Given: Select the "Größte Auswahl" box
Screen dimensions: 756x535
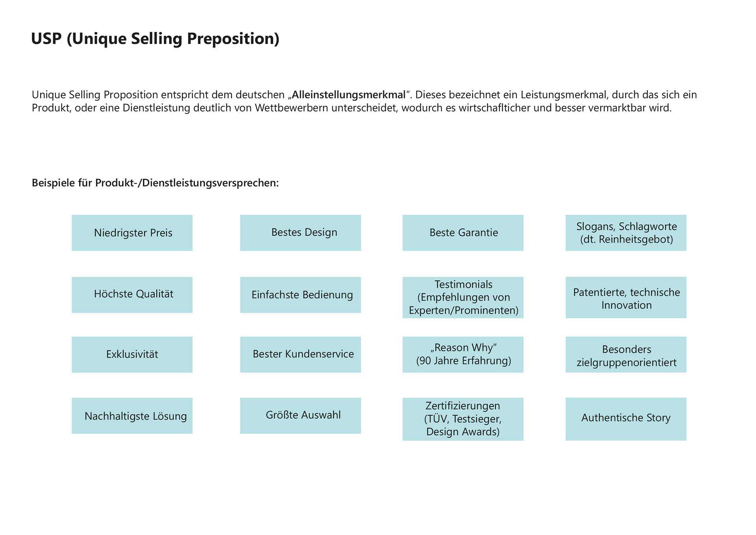Looking at the screenshot, I should pos(300,416).
